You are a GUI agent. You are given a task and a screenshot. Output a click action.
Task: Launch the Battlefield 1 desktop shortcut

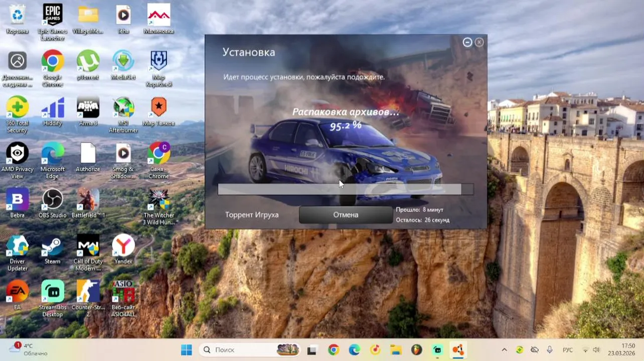click(x=88, y=204)
